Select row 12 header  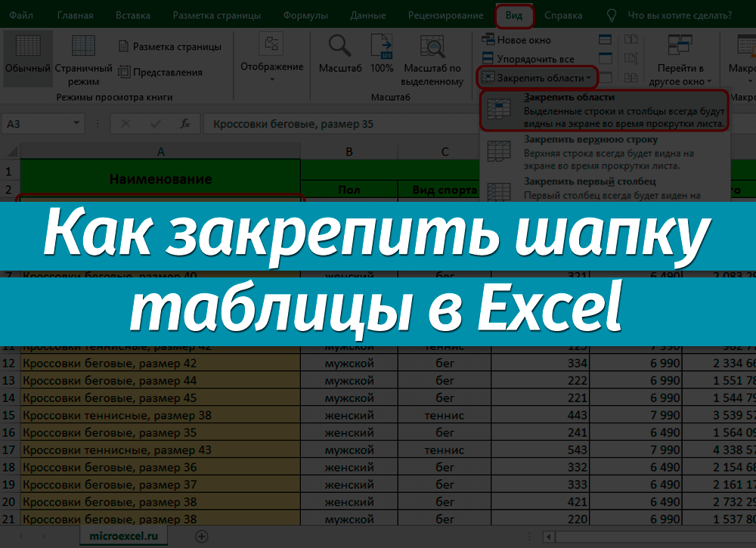(x=9, y=363)
